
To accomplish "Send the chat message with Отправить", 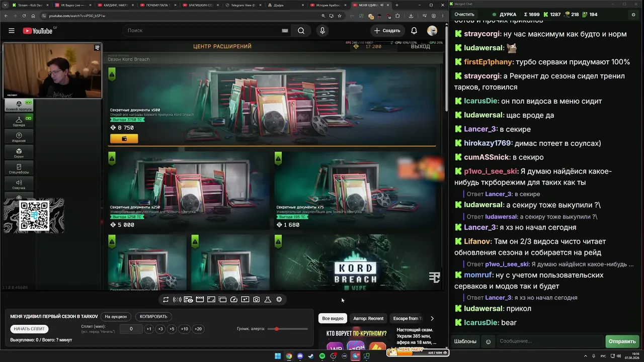I will pyautogui.click(x=622, y=341).
